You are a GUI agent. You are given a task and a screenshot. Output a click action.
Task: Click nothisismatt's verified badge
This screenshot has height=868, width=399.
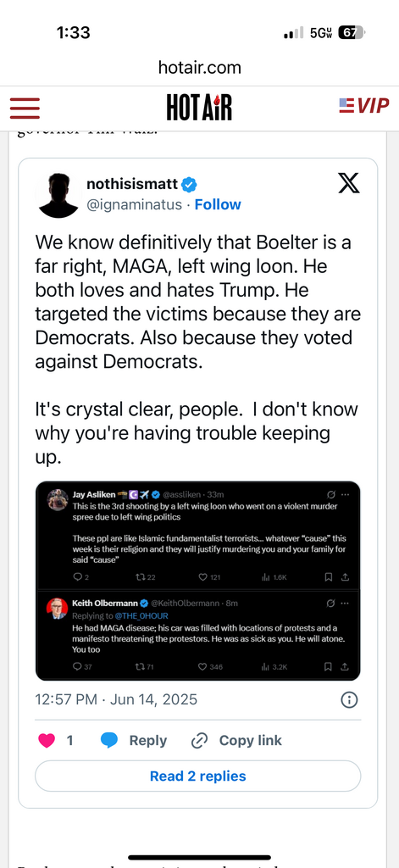pyautogui.click(x=189, y=184)
